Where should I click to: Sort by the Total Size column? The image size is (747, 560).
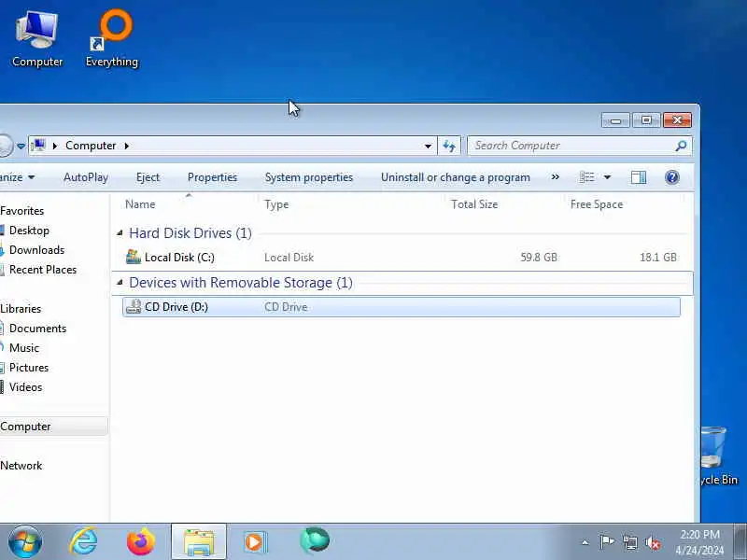click(x=474, y=204)
